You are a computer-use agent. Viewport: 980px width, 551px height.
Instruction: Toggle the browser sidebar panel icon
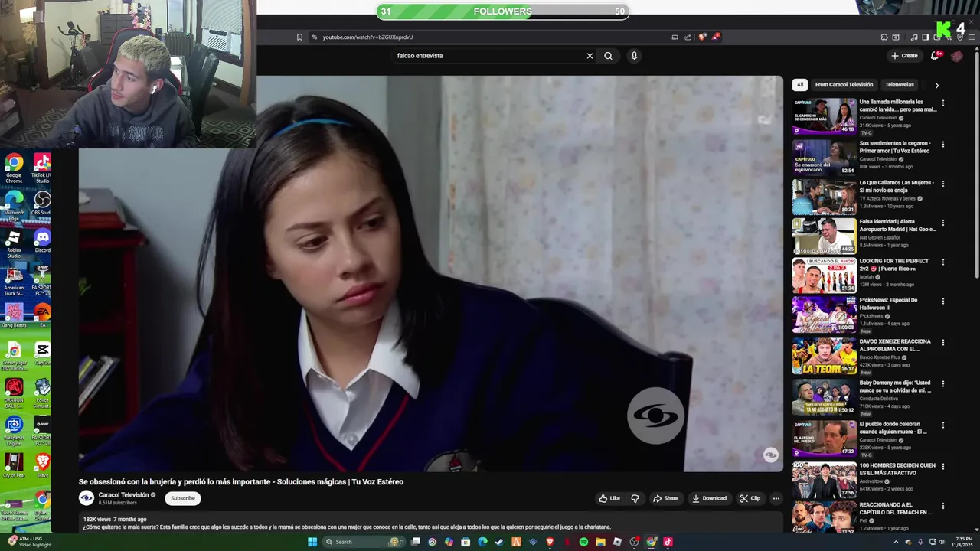[925, 37]
